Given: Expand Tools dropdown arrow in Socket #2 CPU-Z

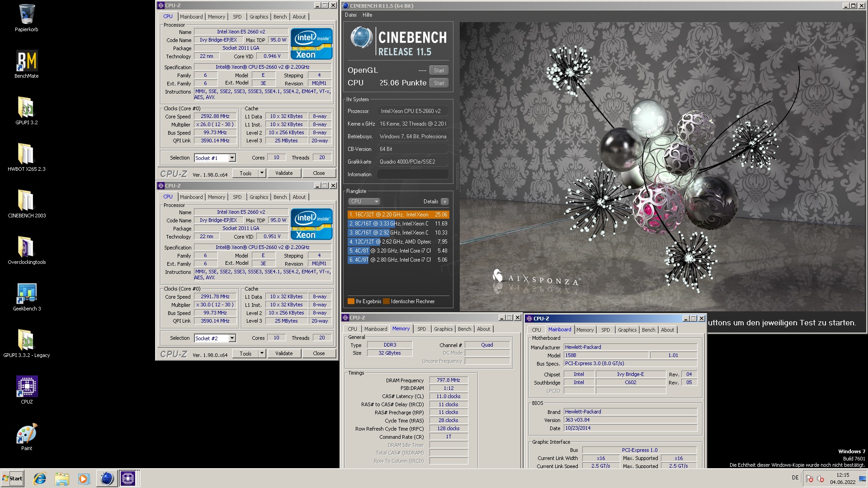Looking at the screenshot, I should coord(262,353).
